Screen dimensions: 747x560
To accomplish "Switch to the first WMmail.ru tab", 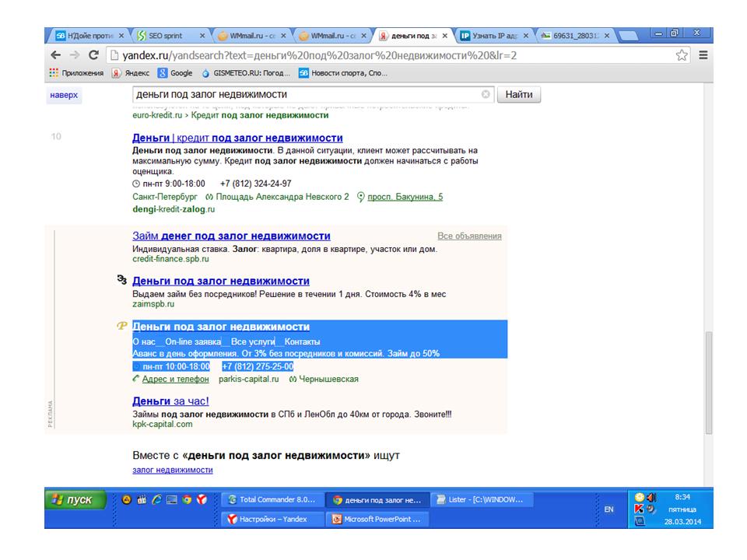I will 251,36.
